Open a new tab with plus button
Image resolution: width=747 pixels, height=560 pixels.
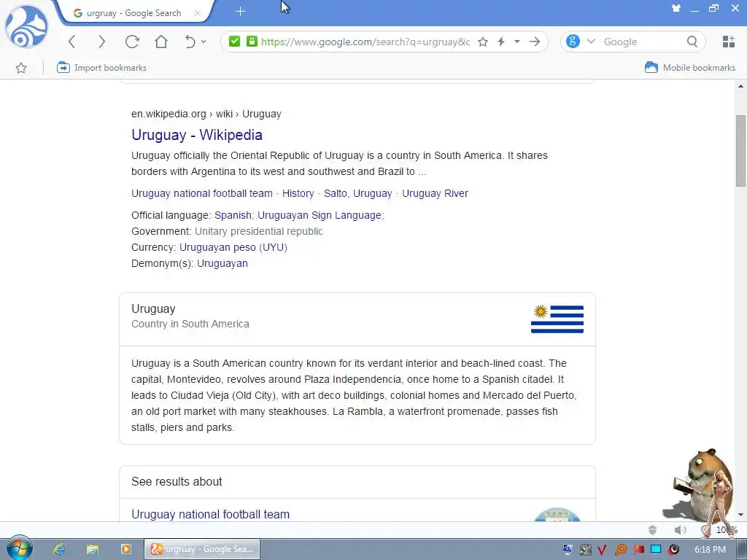click(240, 12)
